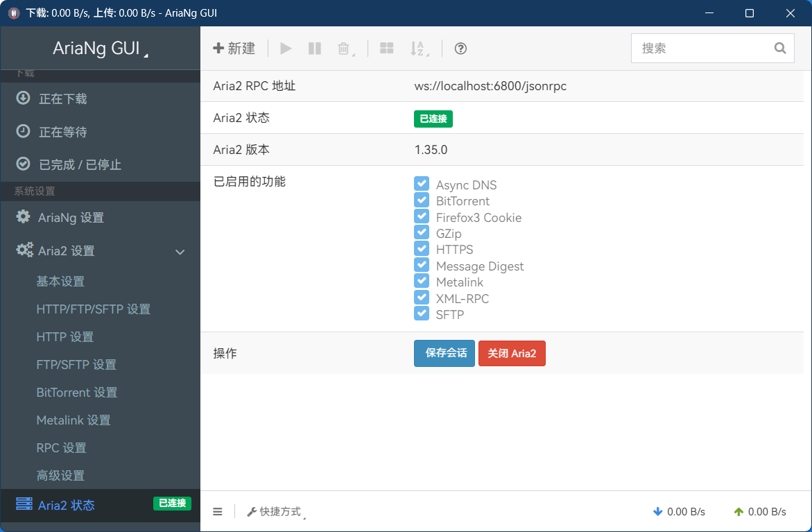The width and height of the screenshot is (812, 532).
Task: Minimize the AriaNg GUI window
Action: coord(709,13)
